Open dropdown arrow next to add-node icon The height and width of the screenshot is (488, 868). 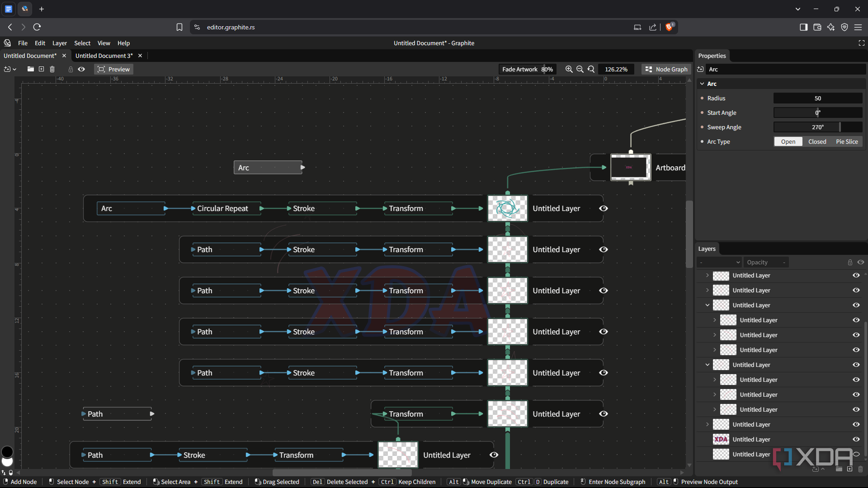tap(14, 69)
